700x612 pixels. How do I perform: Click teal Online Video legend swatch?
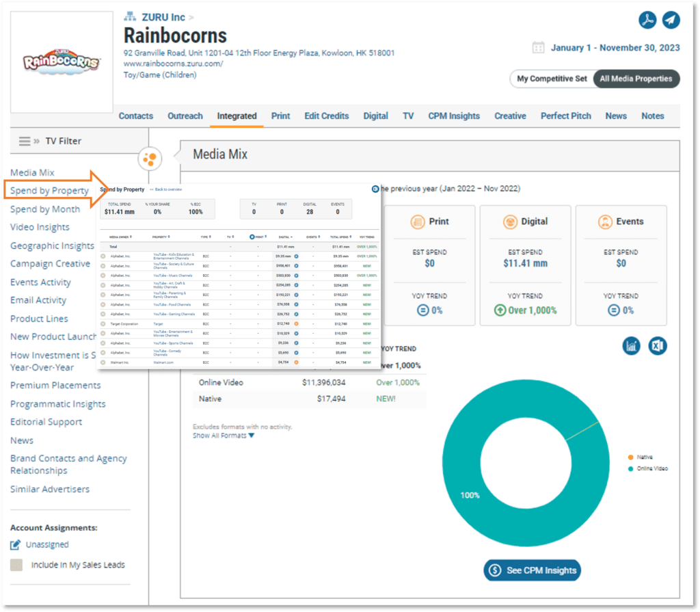point(630,468)
